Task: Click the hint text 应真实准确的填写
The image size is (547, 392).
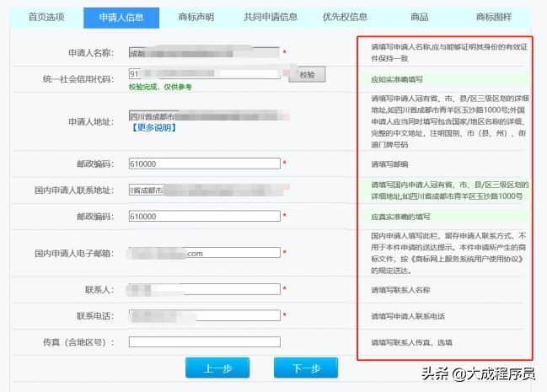Action: 400,217
